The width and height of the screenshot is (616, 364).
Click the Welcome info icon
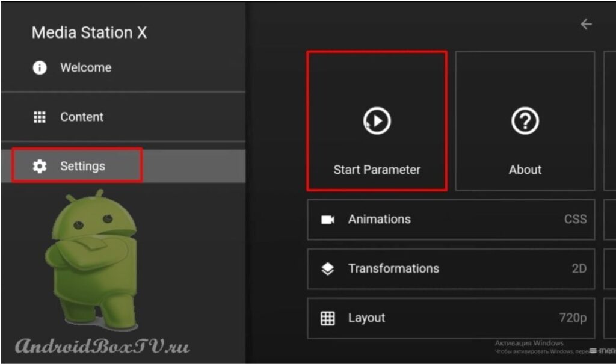pyautogui.click(x=39, y=67)
